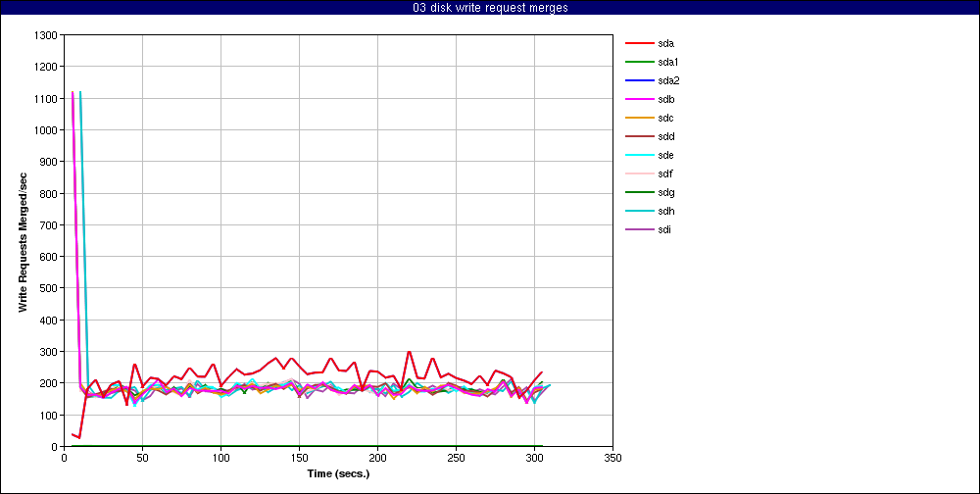Click the "Time (secs.)" x-axis label
980x494 pixels.
[x=338, y=474]
